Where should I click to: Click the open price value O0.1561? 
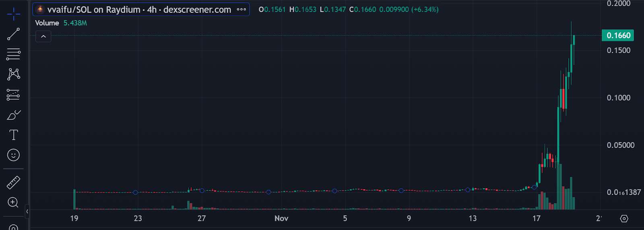click(272, 9)
